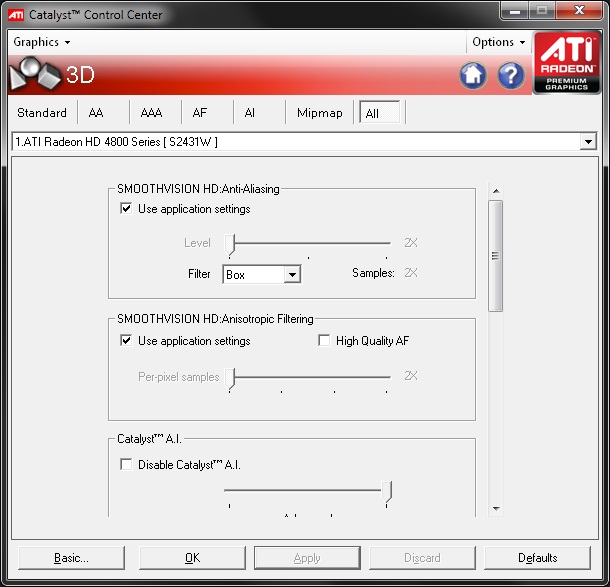Click the SMOOTHVISION HD:Anti-Aliasing group label
The image size is (610, 587).
coord(198,189)
